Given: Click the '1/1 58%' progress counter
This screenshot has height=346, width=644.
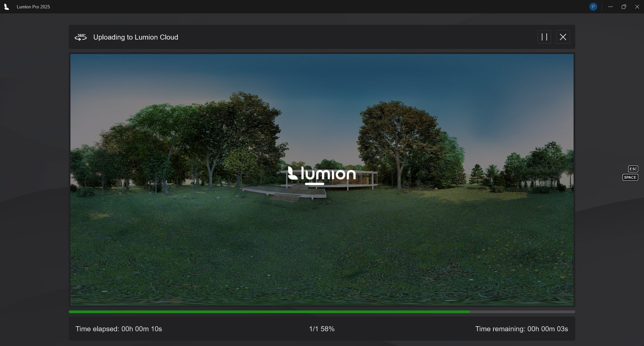Looking at the screenshot, I should (322, 329).
